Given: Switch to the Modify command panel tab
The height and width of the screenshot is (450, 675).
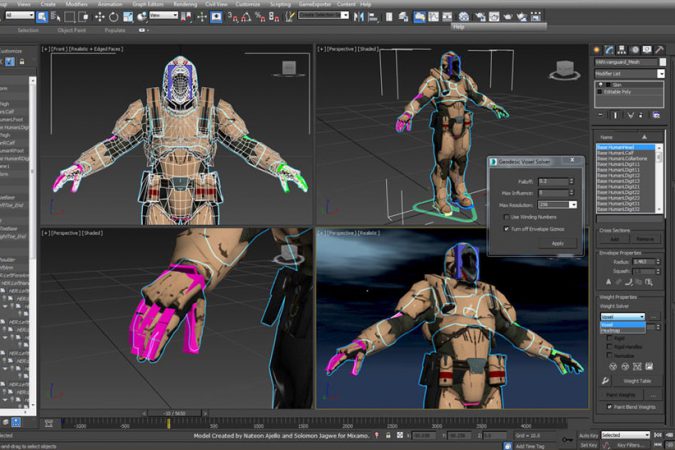Looking at the screenshot, I should [x=609, y=50].
